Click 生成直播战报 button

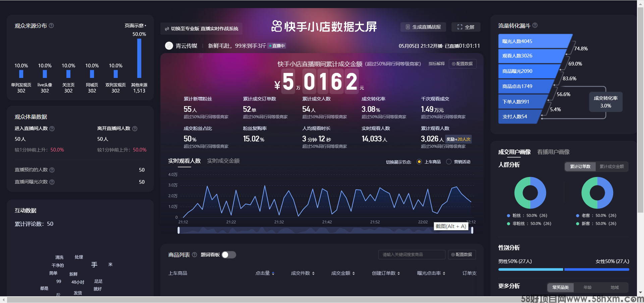423,27
